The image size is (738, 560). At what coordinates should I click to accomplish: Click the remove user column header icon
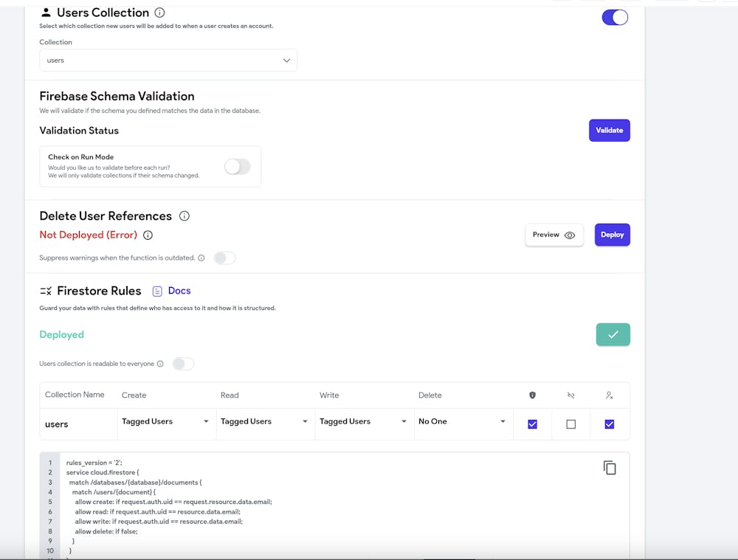(x=609, y=395)
